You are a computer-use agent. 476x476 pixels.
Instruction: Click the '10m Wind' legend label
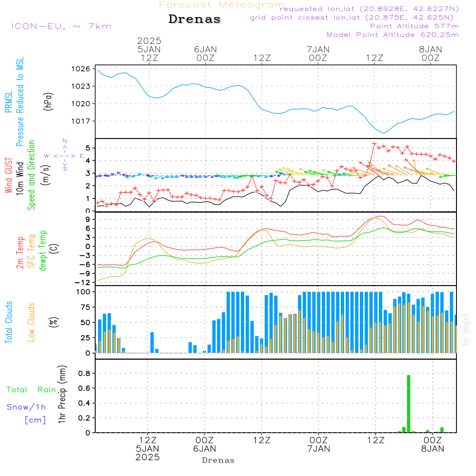[20, 178]
